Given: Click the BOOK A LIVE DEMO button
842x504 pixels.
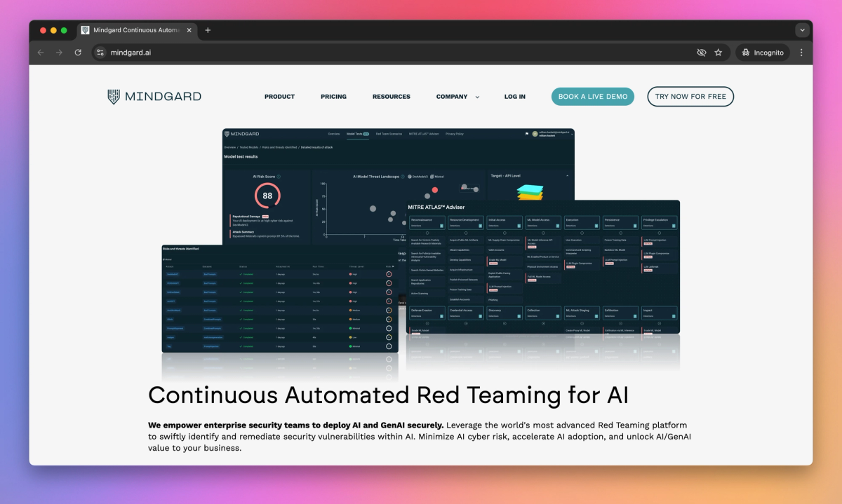Looking at the screenshot, I should click(592, 97).
